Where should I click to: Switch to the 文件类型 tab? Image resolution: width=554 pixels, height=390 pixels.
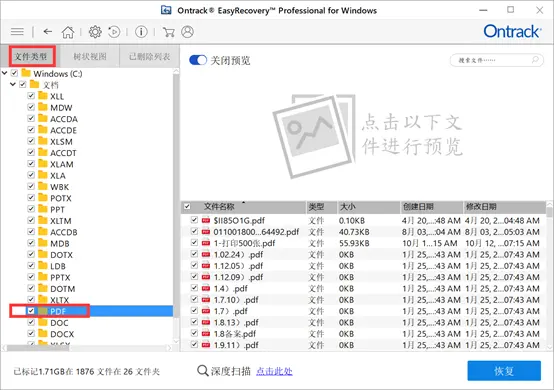click(x=30, y=56)
